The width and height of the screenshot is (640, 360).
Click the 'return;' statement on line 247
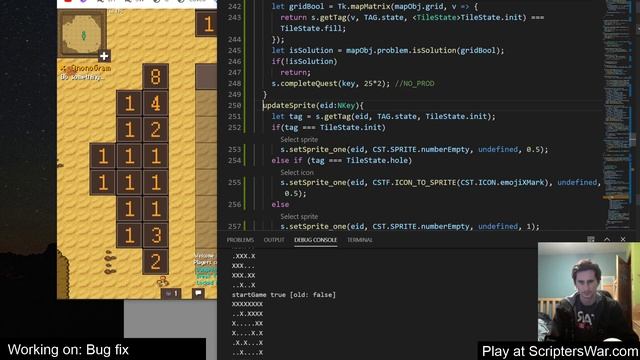tap(296, 72)
